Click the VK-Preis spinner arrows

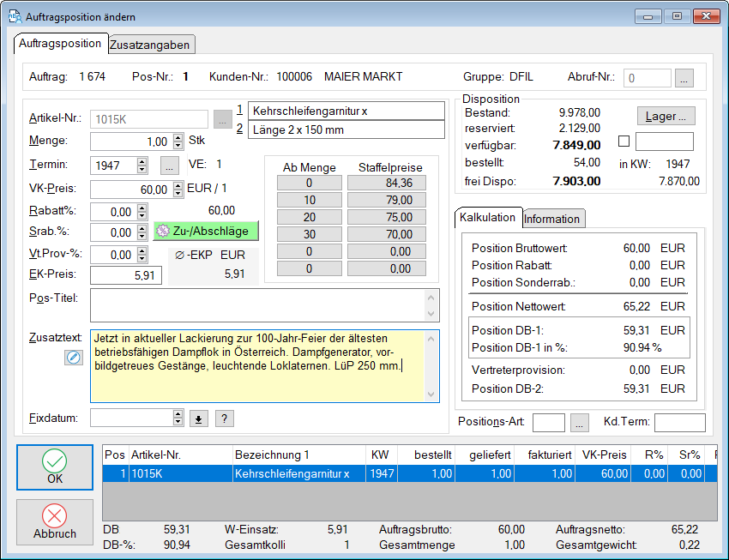178,189
